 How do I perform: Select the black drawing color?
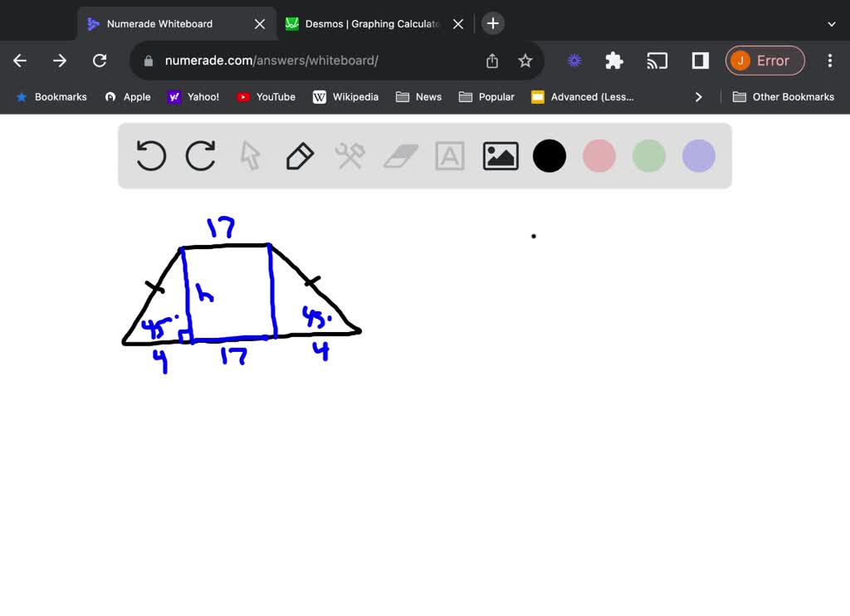click(549, 155)
